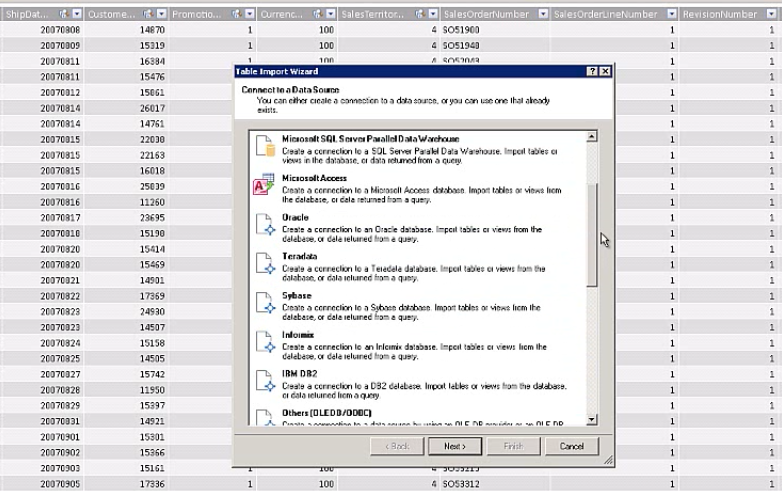This screenshot has height=491, width=782.
Task: Click the data source list scroll-down arrow
Action: click(x=592, y=420)
